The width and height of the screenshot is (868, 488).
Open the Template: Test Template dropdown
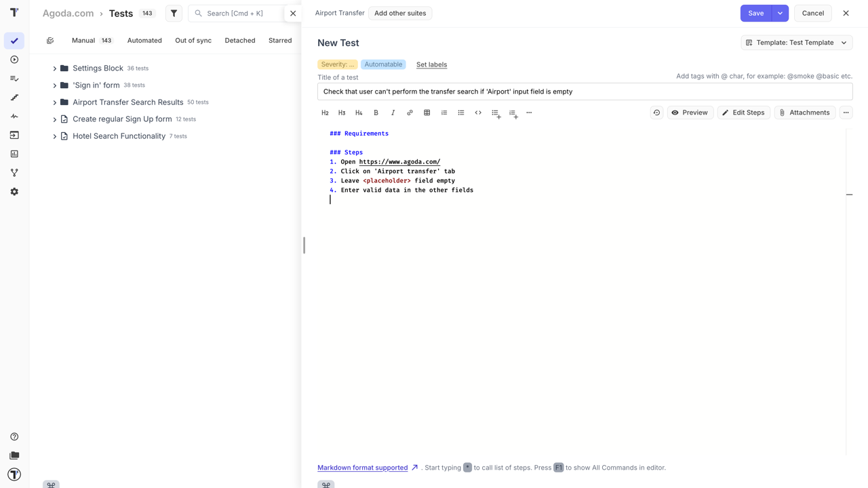[x=796, y=43]
